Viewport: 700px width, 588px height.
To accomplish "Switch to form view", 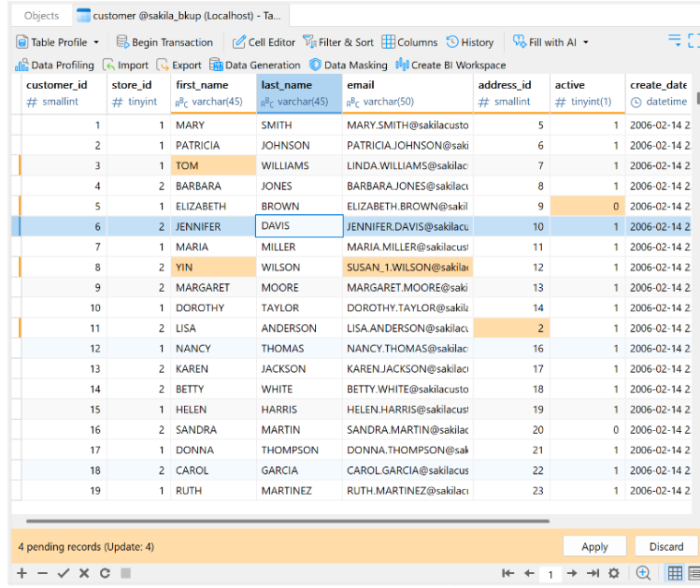I will [x=694, y=573].
